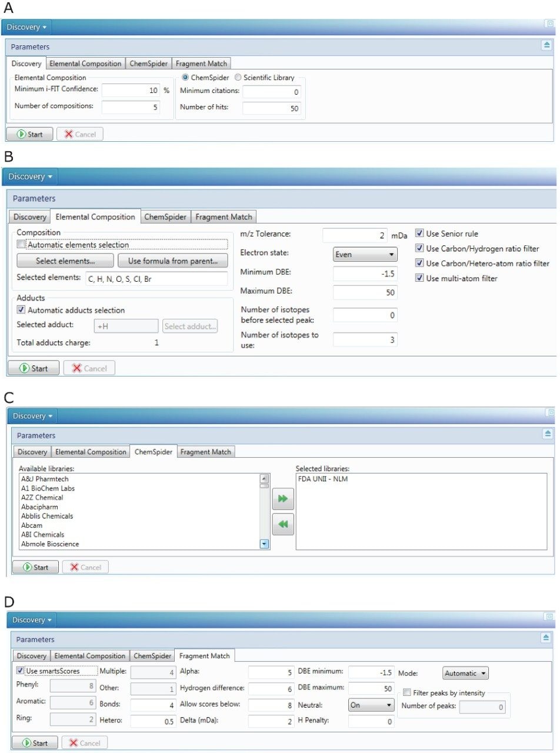Screen dimensions: 560x753
Task: Click Use formula from parent... button
Action: tap(173, 261)
